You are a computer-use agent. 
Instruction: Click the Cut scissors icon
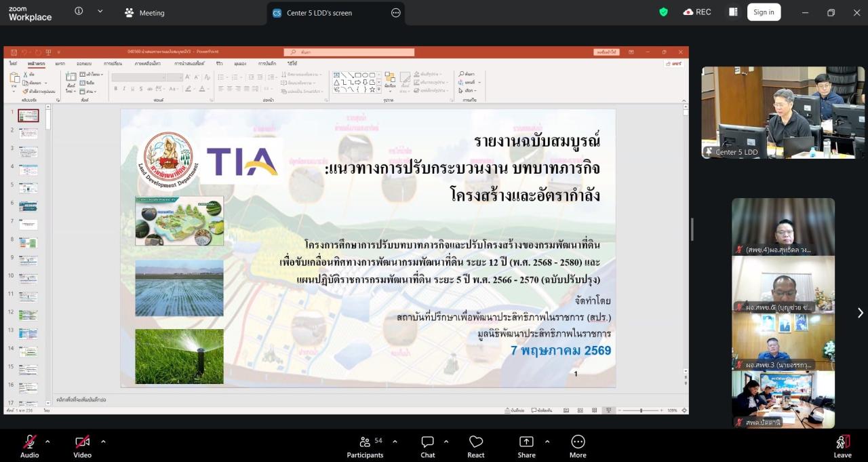[26, 74]
